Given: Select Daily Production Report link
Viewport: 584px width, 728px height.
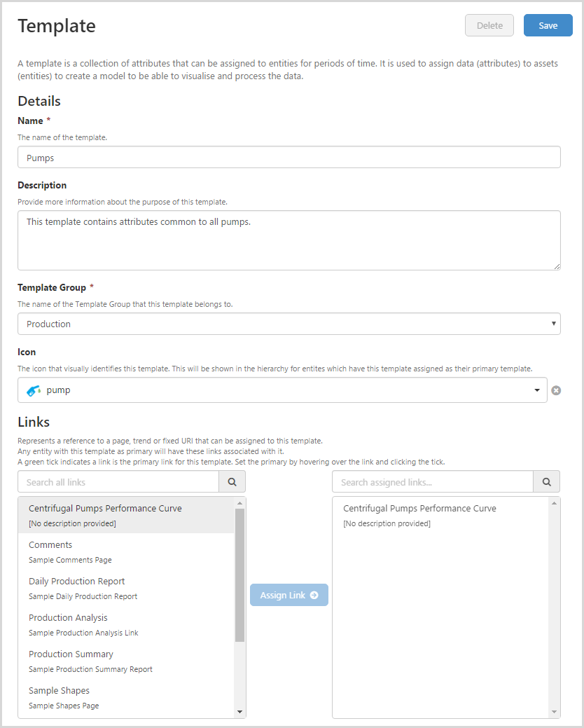Looking at the screenshot, I should tap(126, 588).
